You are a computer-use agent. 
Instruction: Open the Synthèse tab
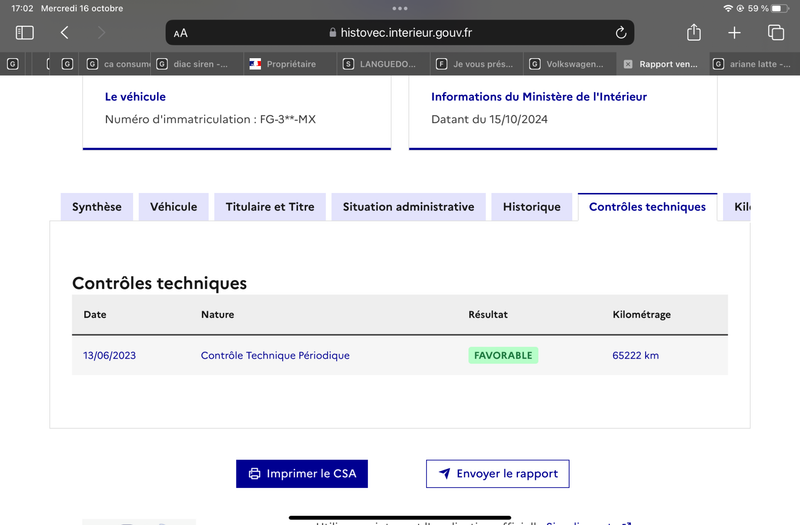point(97,207)
